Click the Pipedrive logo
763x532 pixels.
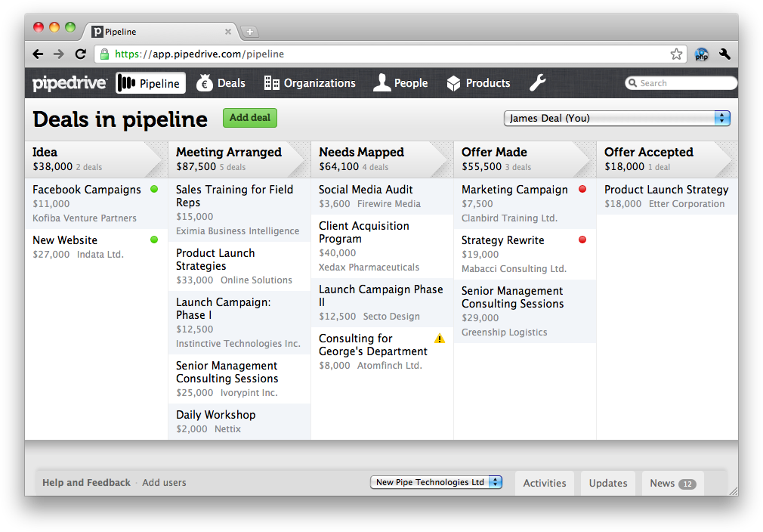(x=70, y=83)
